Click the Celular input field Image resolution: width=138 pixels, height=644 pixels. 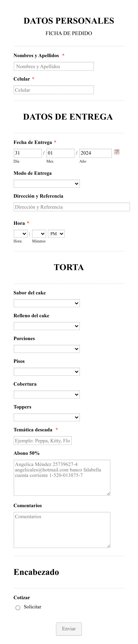pyautogui.click(x=54, y=90)
